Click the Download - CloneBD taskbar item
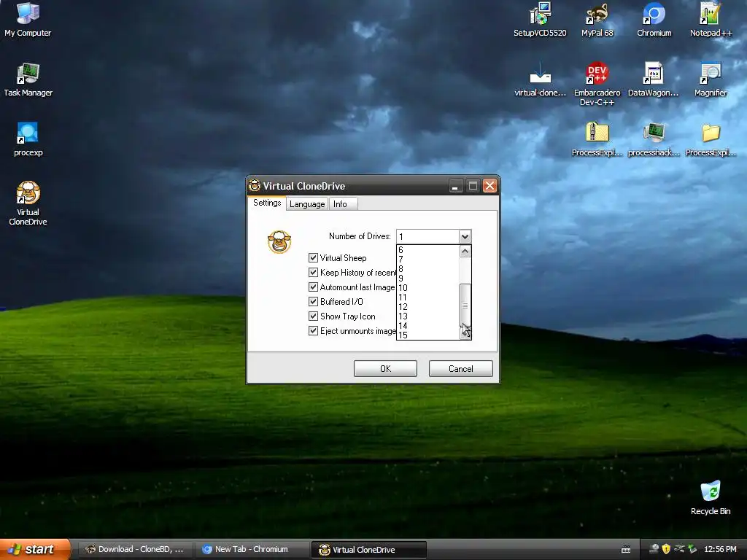This screenshot has width=747, height=560. [x=135, y=549]
